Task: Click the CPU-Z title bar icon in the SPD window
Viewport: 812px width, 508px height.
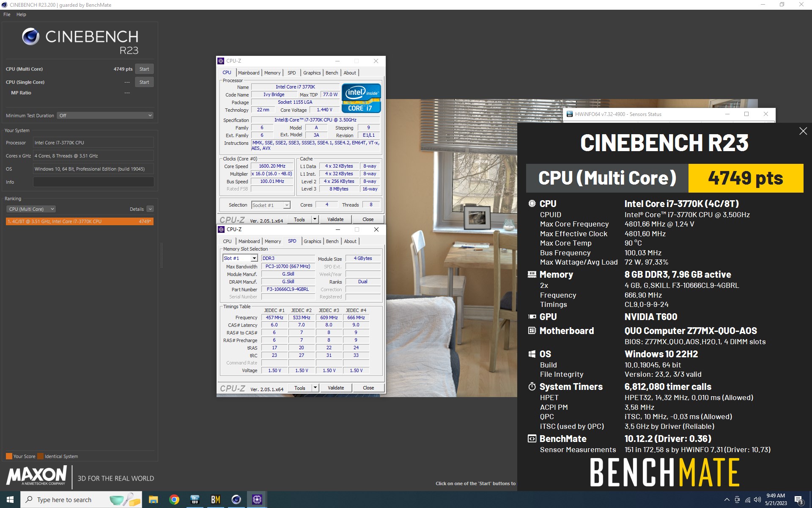Action: tap(221, 229)
